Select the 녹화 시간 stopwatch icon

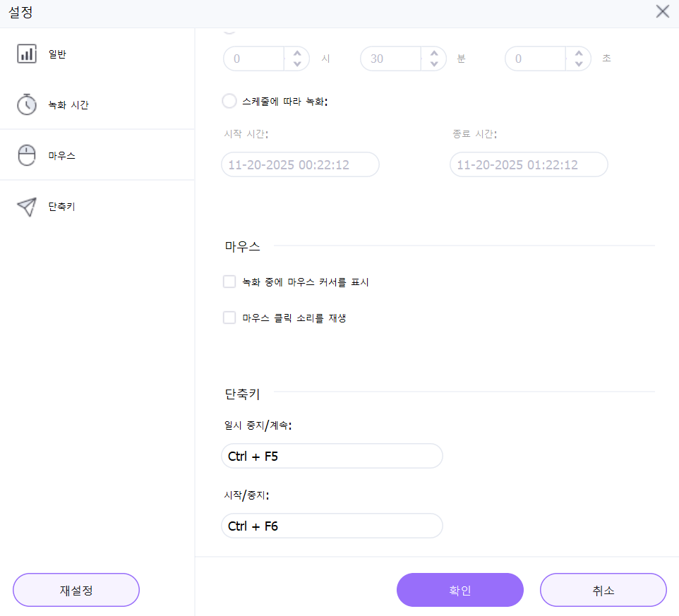27,104
